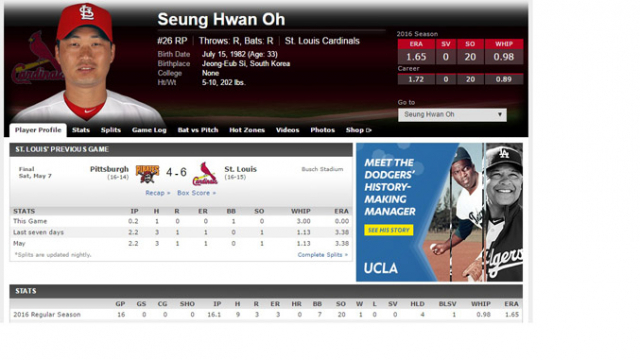This screenshot has height=360, width=640.
Task: Open the Videos tab
Action: point(287,130)
